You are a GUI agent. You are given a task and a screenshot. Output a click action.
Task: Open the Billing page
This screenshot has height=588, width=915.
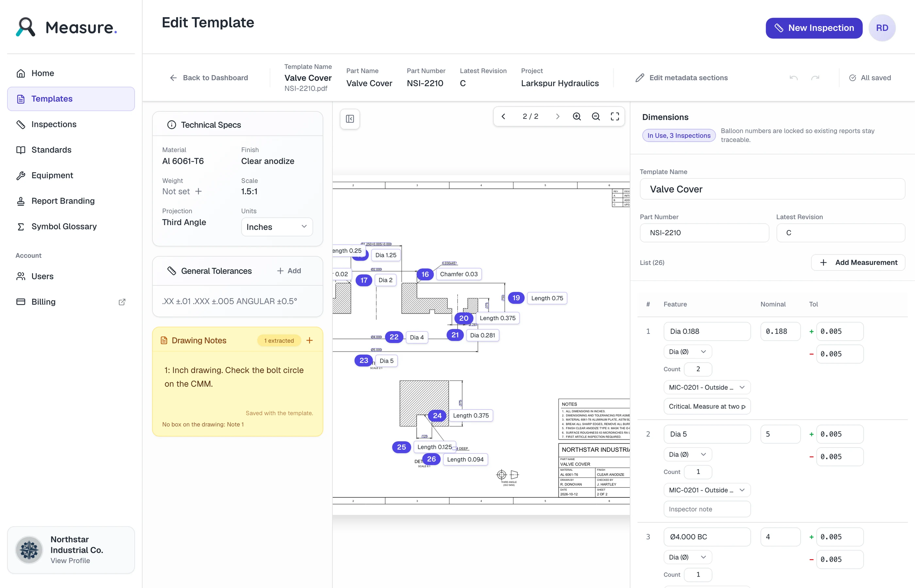coord(71,302)
